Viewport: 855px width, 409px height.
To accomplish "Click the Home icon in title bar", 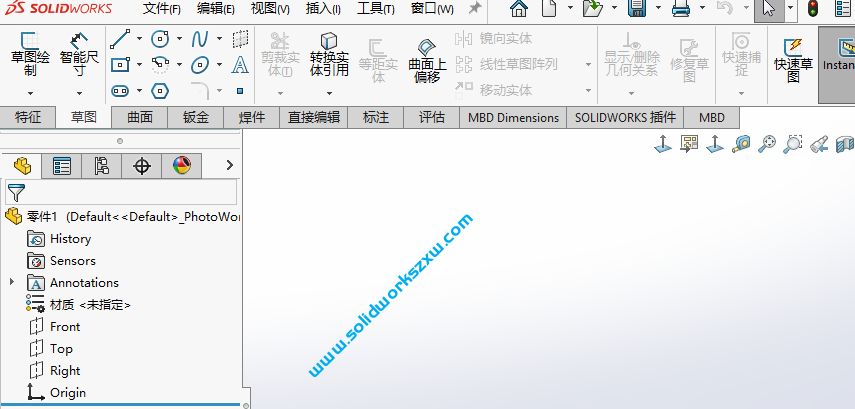I will click(x=519, y=8).
